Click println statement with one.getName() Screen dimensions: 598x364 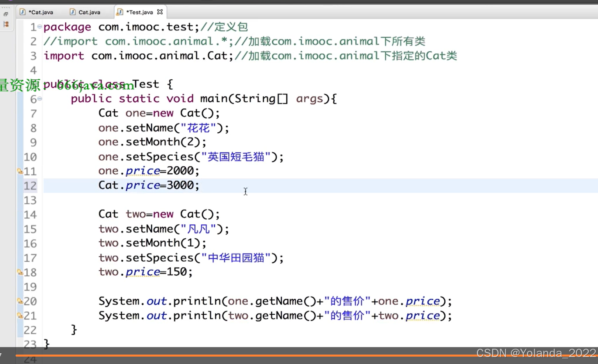point(275,301)
